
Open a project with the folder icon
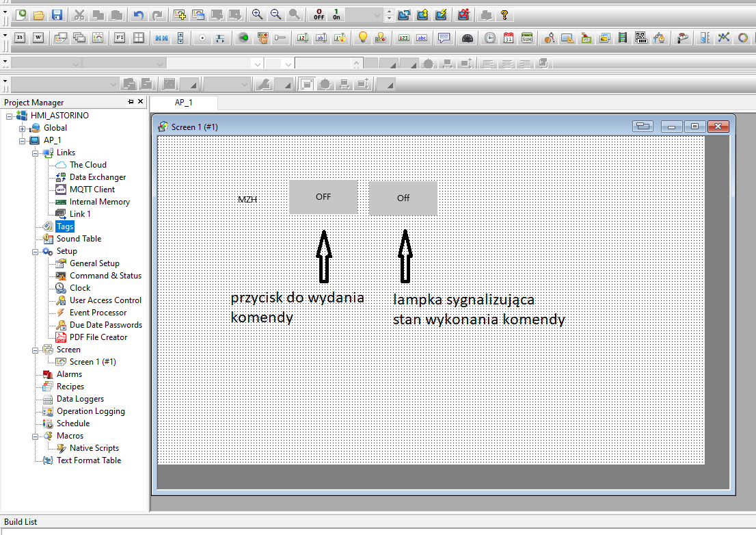(39, 15)
